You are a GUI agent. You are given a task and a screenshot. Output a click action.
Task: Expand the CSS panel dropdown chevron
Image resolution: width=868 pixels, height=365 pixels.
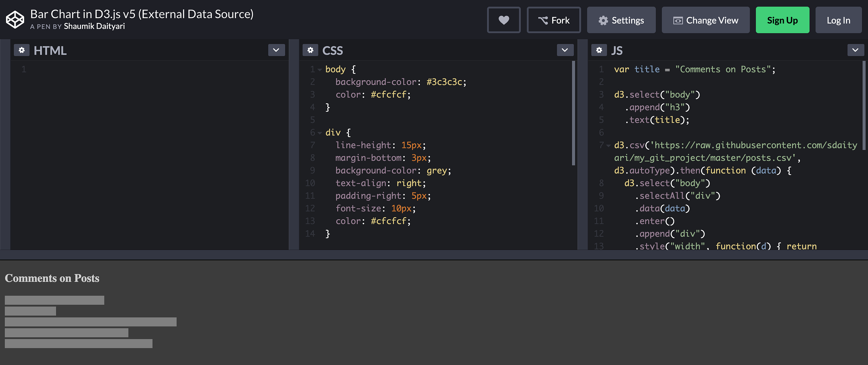[x=565, y=50]
